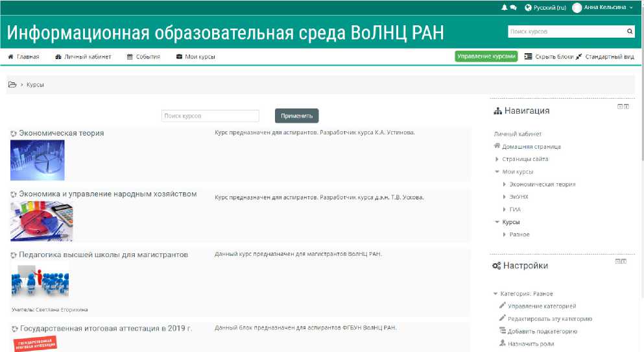The image size is (644, 352).
Task: Open the messages chat icon
Action: click(x=514, y=7)
